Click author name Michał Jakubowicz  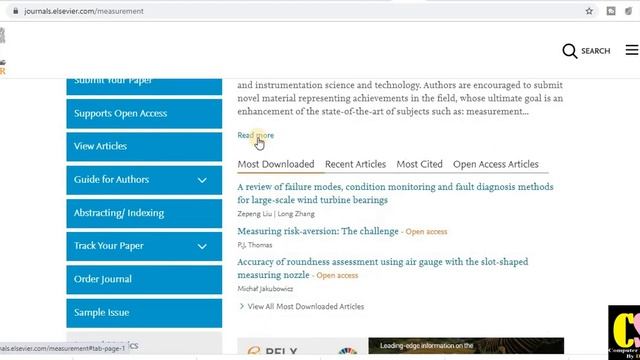(265, 289)
